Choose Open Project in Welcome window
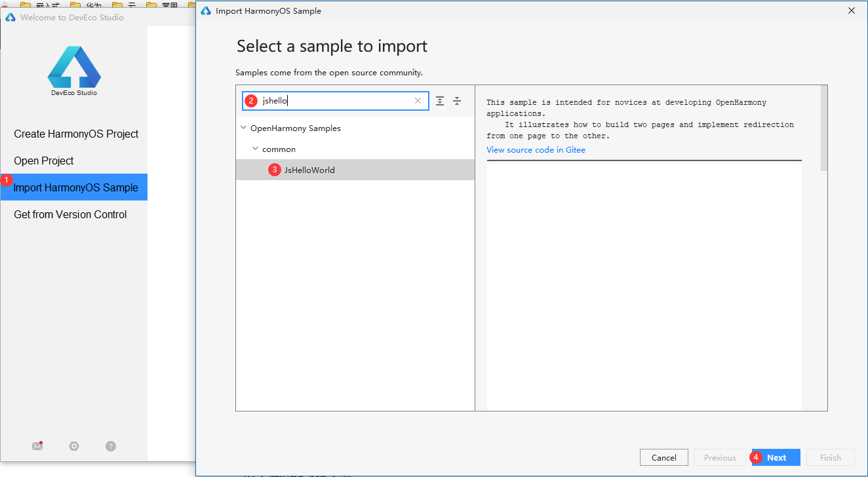This screenshot has width=868, height=477. point(44,161)
